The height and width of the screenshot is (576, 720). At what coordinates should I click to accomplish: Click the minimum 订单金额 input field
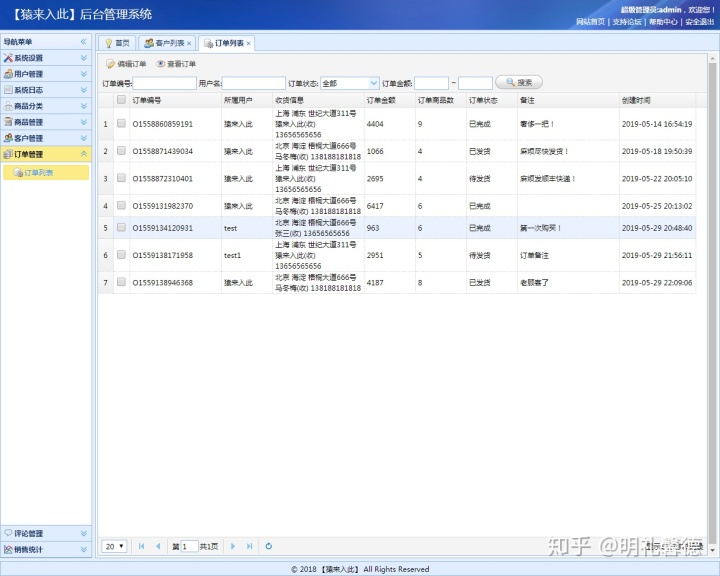(431, 83)
